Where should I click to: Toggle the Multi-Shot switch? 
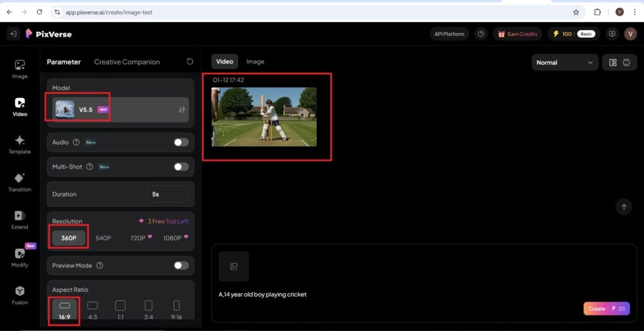click(181, 167)
